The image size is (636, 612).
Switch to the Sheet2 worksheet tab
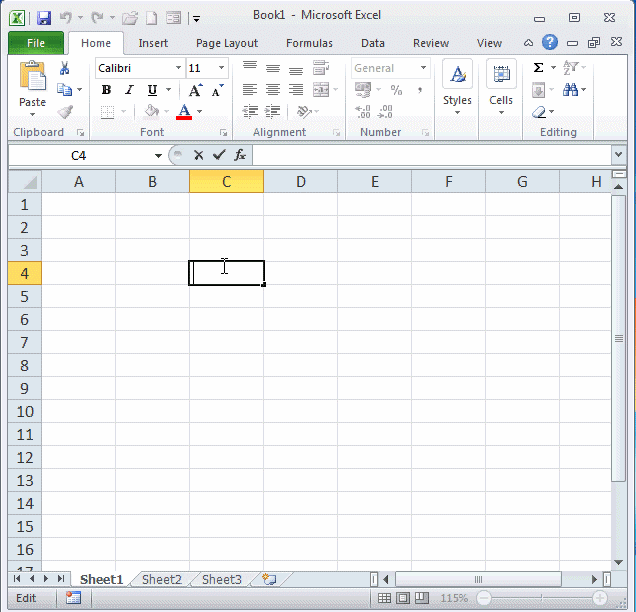(x=161, y=579)
